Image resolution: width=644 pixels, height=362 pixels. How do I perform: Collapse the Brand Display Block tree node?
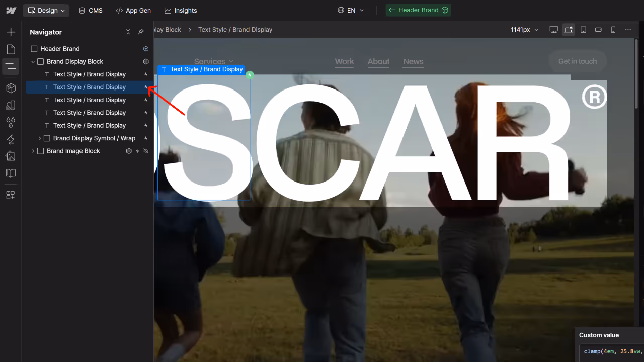coord(33,62)
